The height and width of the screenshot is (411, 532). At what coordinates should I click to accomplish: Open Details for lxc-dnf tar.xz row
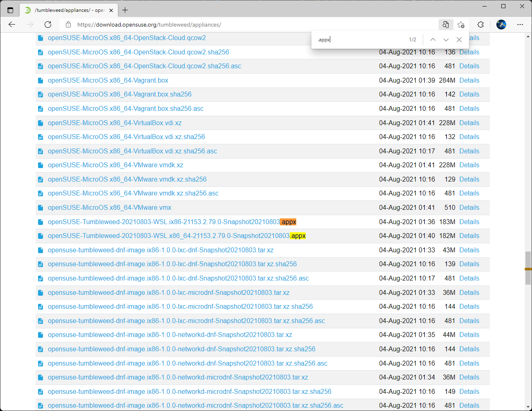point(469,250)
